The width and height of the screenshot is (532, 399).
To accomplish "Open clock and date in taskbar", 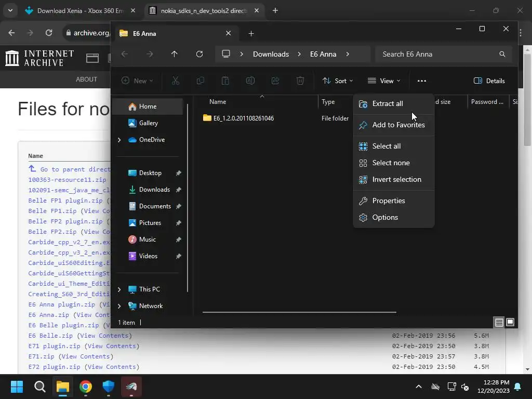I will (x=494, y=387).
